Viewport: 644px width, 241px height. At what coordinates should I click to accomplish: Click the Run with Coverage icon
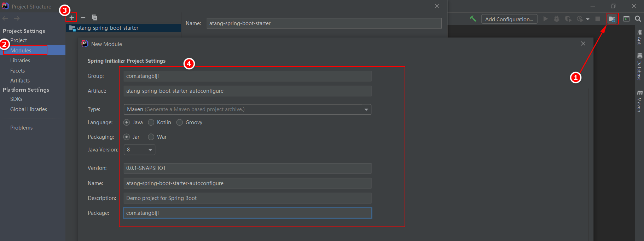[x=568, y=19]
